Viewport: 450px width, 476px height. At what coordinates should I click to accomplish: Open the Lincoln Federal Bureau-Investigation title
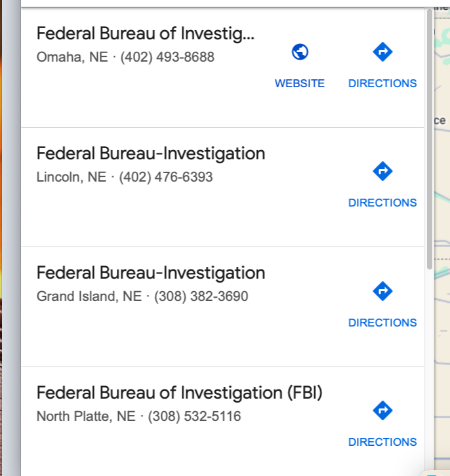pos(151,153)
